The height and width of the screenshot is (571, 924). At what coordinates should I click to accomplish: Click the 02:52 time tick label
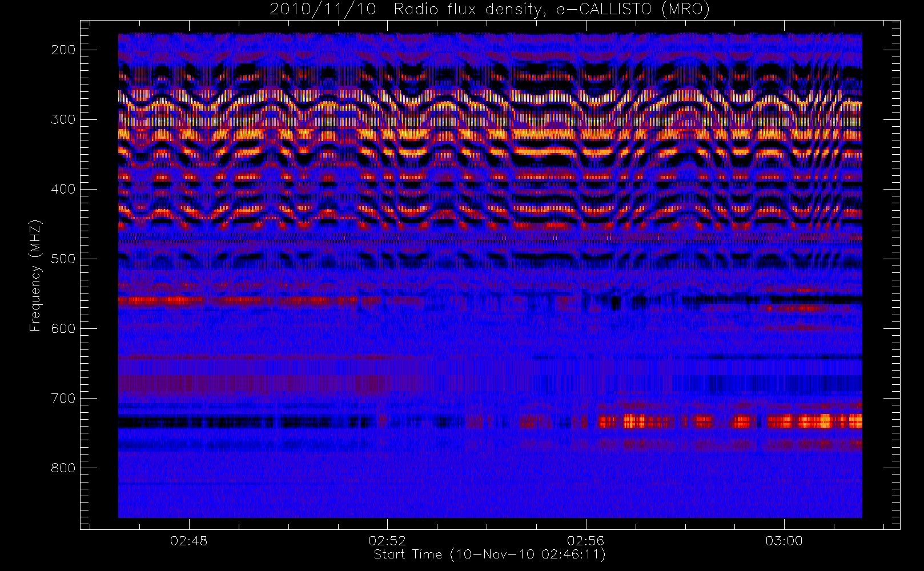(387, 540)
